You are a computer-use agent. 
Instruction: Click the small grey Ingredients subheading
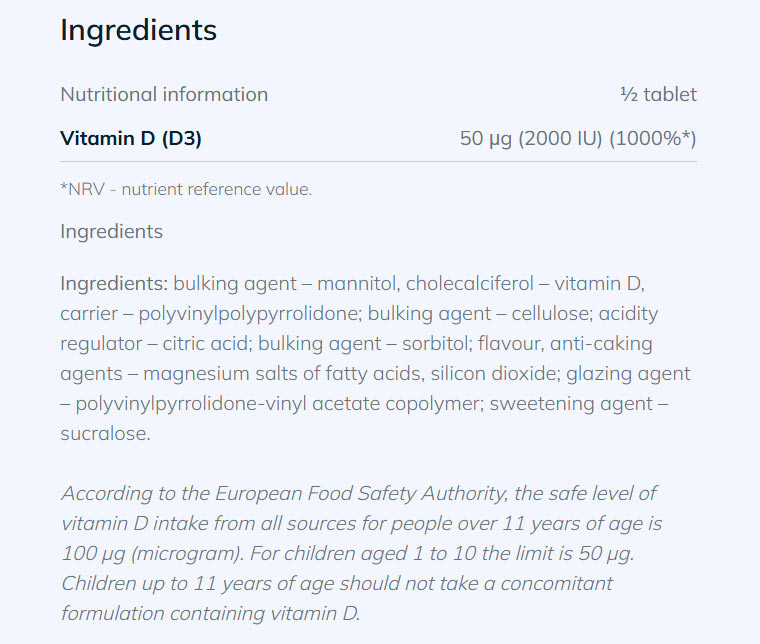(x=111, y=232)
